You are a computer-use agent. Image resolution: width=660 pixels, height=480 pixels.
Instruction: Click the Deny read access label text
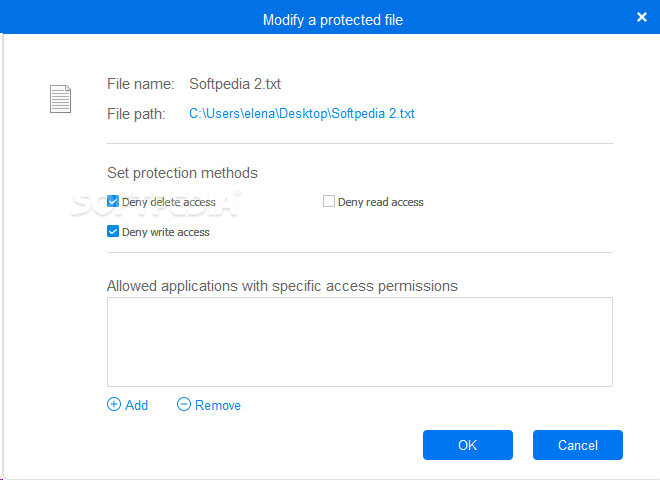coord(380,202)
